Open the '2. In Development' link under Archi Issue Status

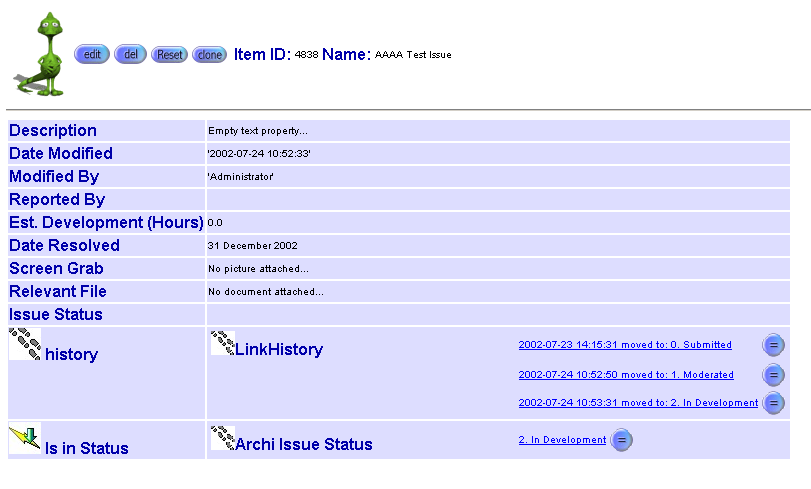(x=562, y=440)
